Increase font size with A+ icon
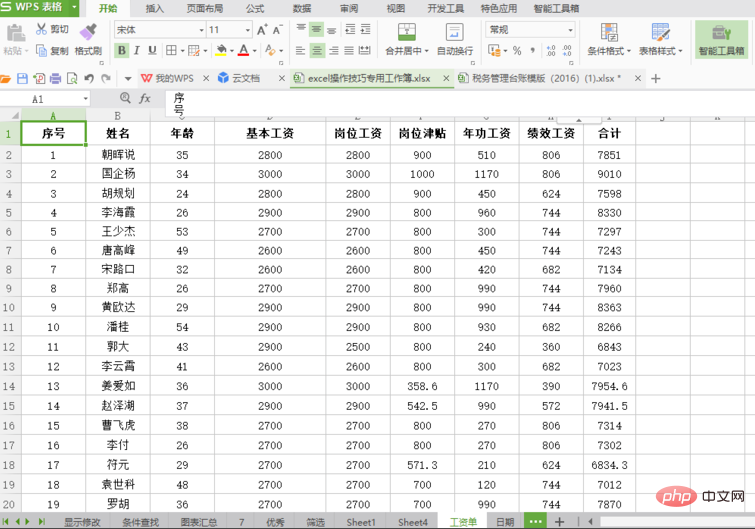 click(262, 30)
